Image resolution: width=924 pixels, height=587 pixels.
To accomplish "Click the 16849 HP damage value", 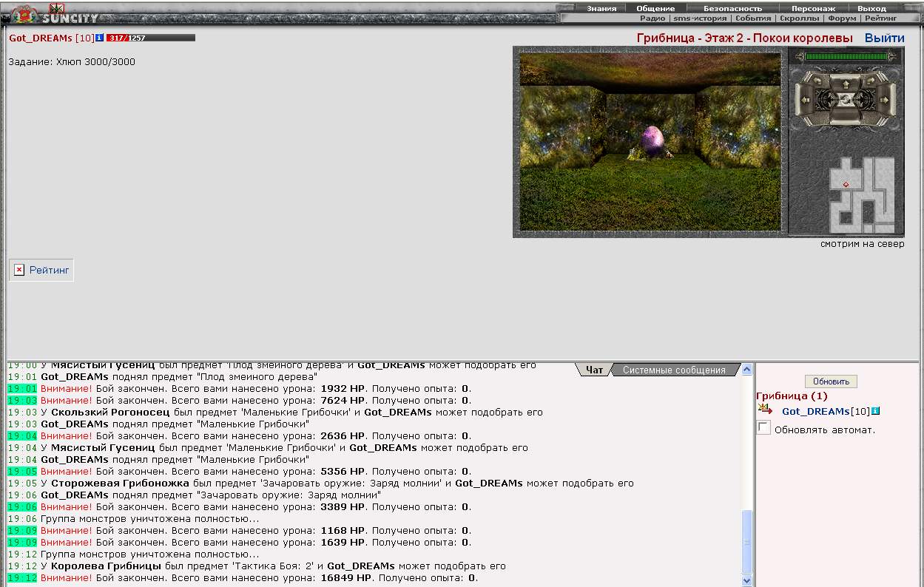I will 345,578.
